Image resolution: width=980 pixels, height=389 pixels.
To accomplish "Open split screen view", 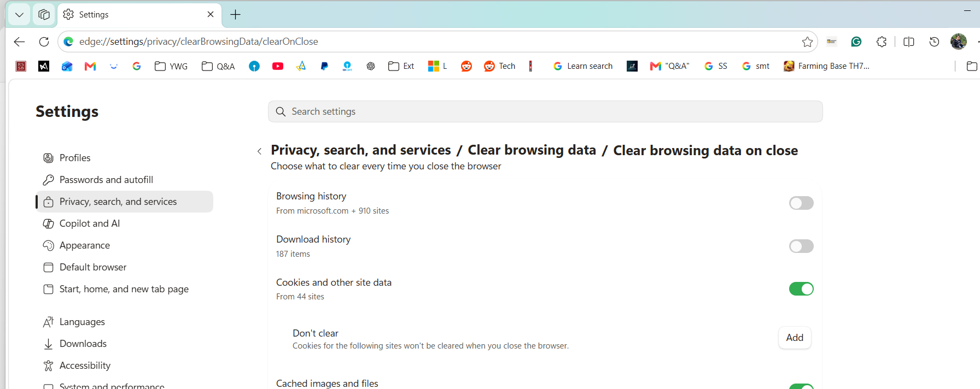I will [x=909, y=42].
